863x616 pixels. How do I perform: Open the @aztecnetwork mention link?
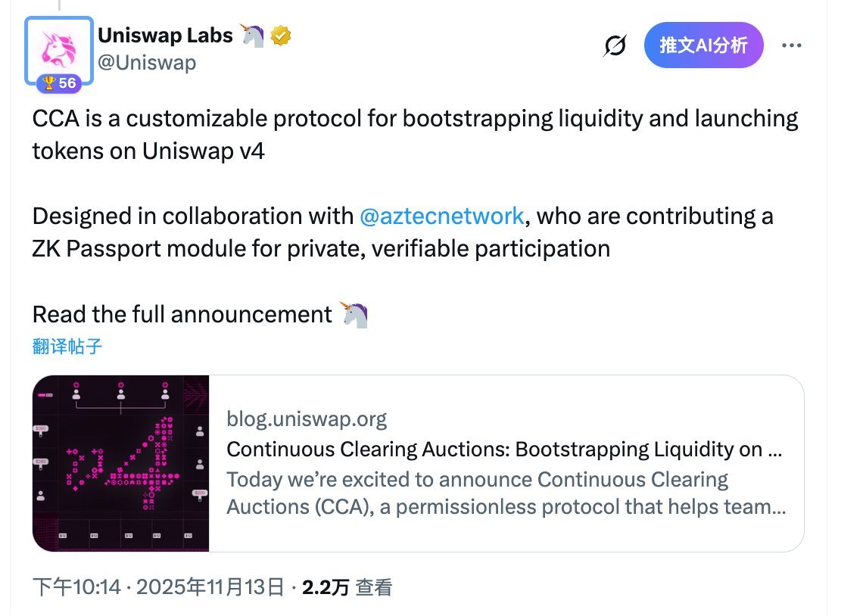441,216
